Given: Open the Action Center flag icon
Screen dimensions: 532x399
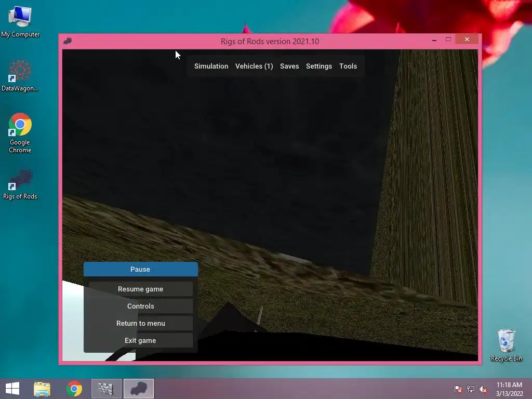Looking at the screenshot, I should tap(458, 389).
